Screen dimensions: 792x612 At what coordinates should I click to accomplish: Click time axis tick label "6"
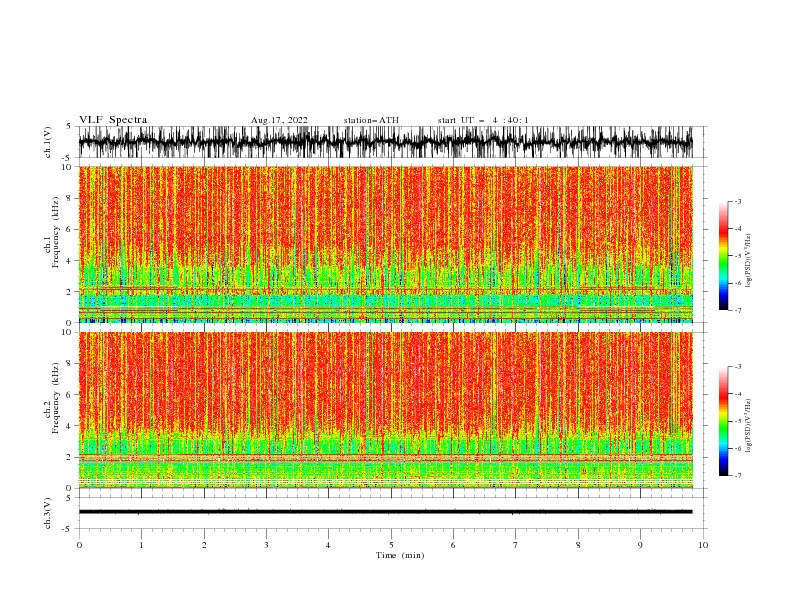tap(454, 545)
